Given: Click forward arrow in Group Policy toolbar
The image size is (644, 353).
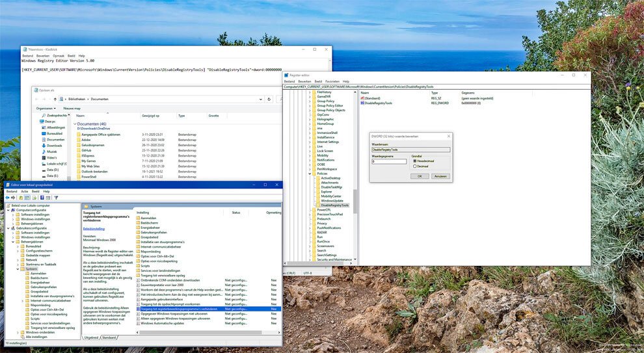Looking at the screenshot, I should click(x=13, y=198).
